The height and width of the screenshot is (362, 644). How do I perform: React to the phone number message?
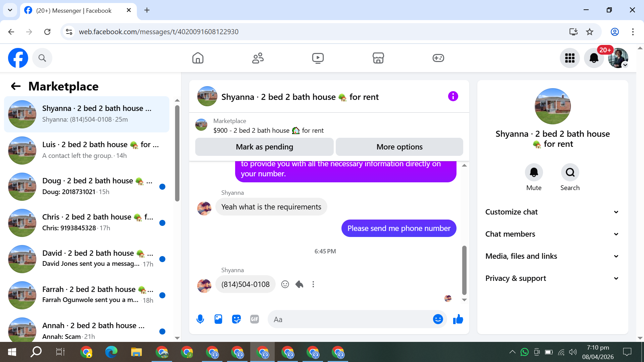click(x=285, y=284)
